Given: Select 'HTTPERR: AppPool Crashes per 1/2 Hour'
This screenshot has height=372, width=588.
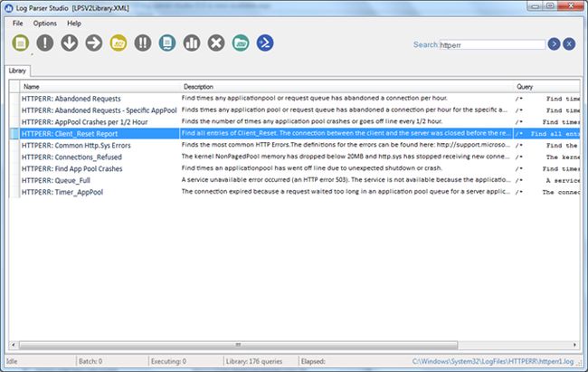Looking at the screenshot, I should (85, 122).
